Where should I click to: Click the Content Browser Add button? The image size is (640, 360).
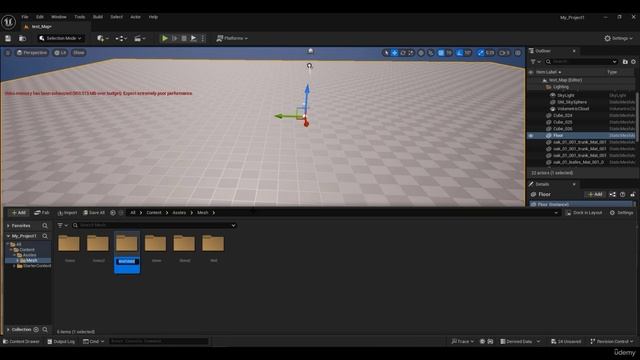[18, 213]
